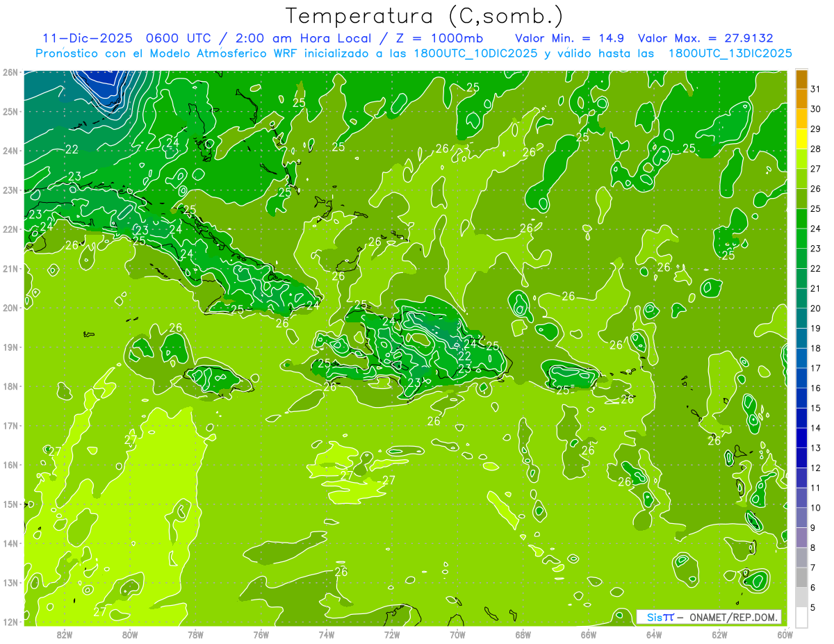Pick dark blue legend swatch between 13 and 14
Viewport: 834px width, 644px height.
point(801,438)
